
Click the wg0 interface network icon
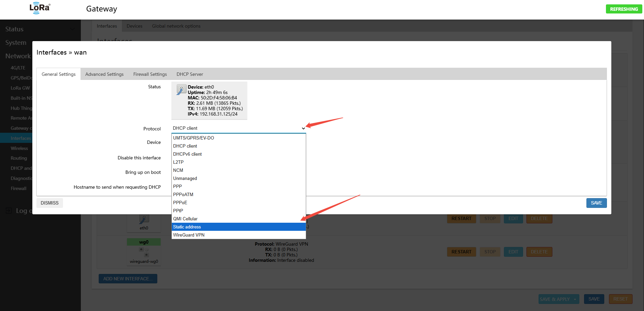point(144,252)
